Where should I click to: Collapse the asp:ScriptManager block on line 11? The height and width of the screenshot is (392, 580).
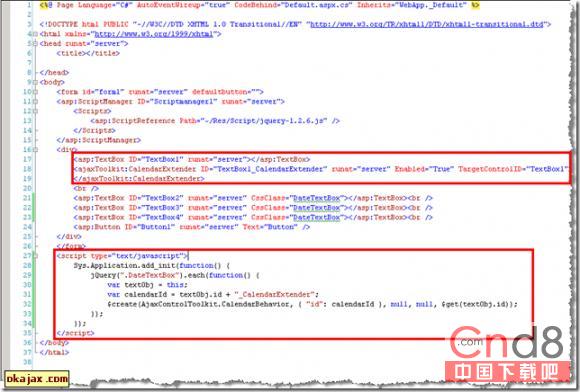click(35, 101)
